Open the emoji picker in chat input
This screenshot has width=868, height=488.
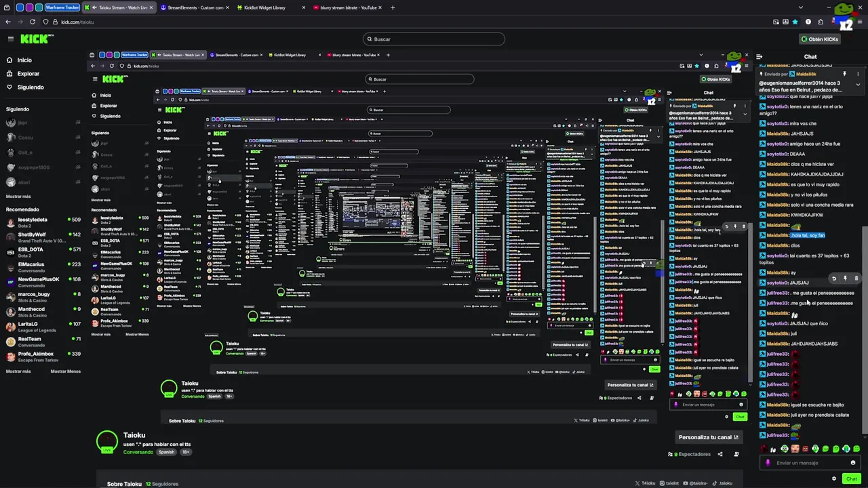click(x=853, y=463)
